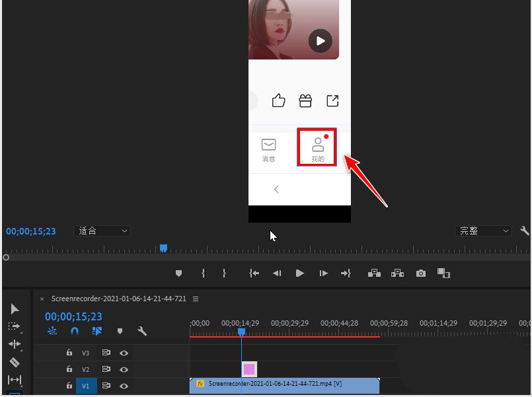Select the Screenrecorder sequence tab
This screenshot has height=397, width=532.
click(x=117, y=299)
